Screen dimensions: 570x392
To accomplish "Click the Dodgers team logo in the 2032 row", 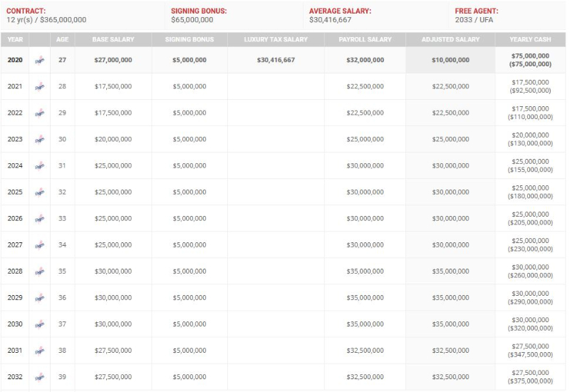I will coord(40,378).
